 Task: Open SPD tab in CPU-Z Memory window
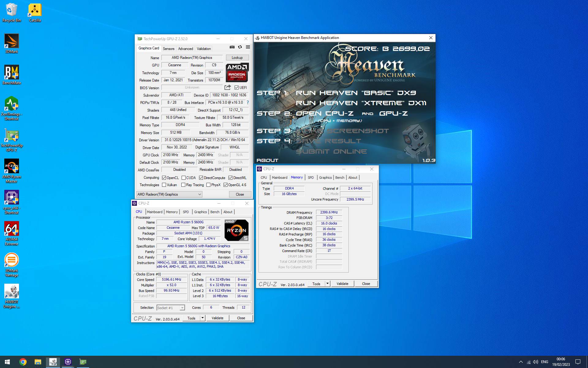311,178
